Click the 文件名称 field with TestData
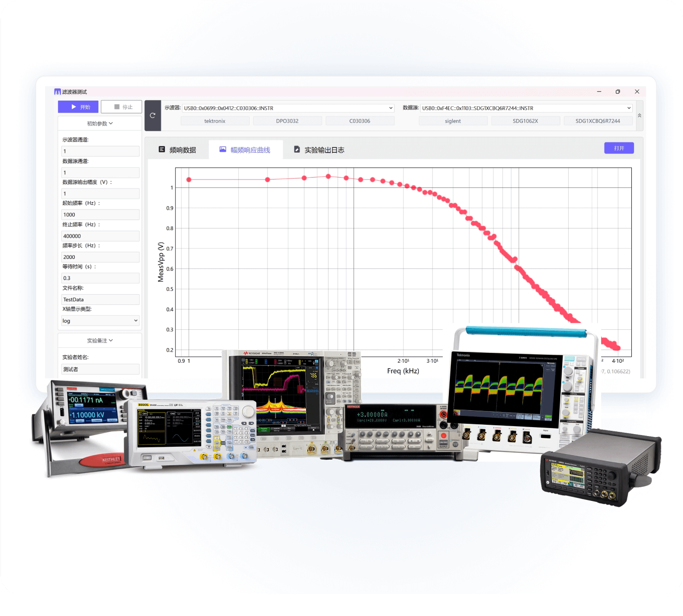Viewport: 683px width, 616px height. coord(100,299)
